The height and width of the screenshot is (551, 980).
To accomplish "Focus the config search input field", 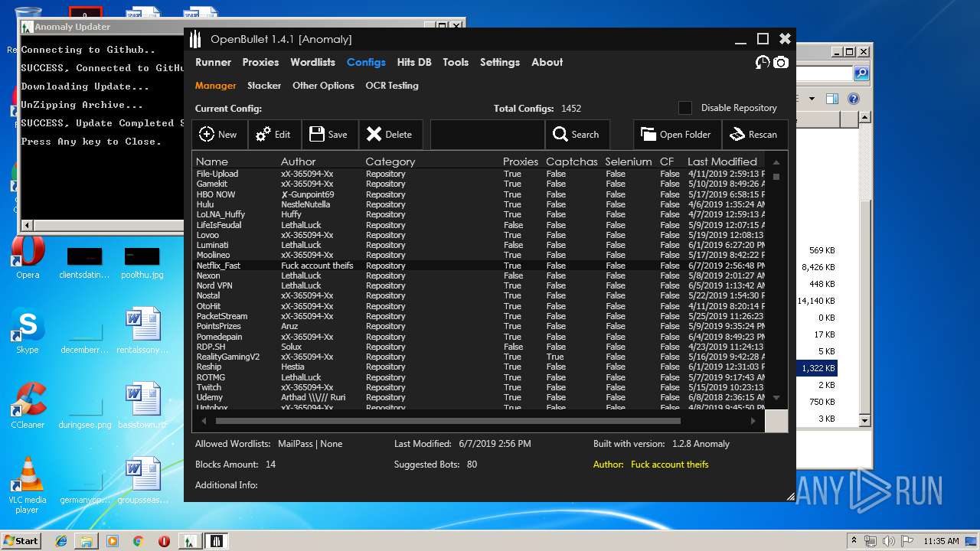I will pos(488,135).
